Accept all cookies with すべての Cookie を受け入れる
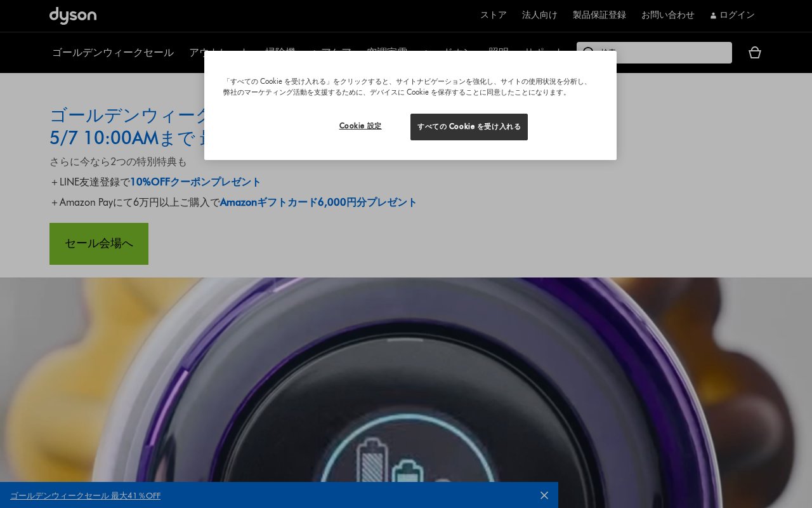 [469, 127]
